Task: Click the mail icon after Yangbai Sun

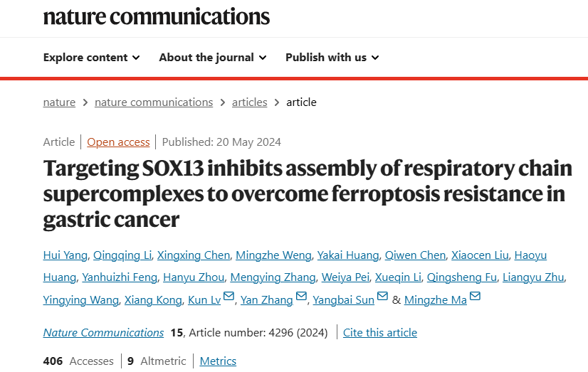Action: click(x=382, y=296)
